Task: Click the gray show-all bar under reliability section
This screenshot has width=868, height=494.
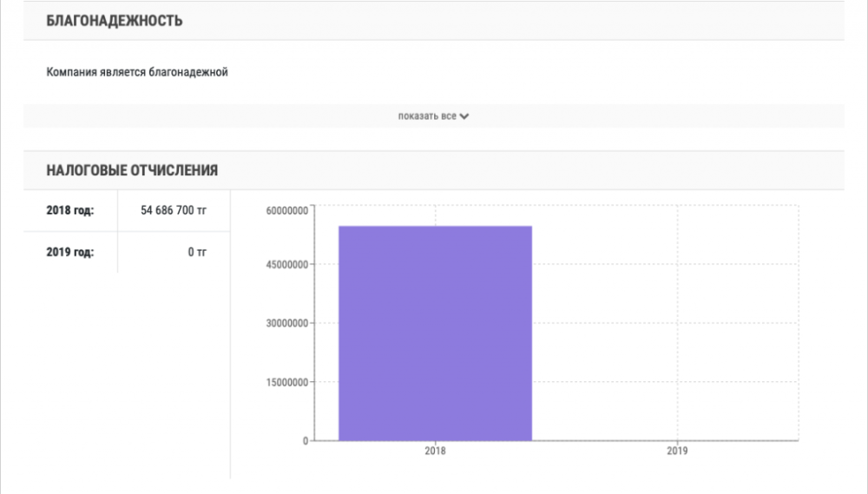Action: point(608,116)
